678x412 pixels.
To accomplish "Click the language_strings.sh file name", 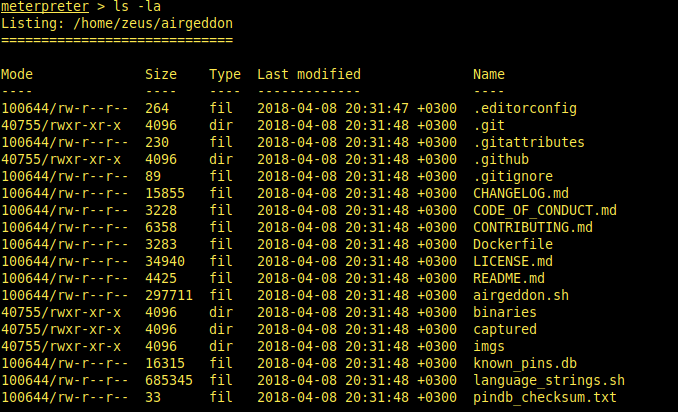I will click(549, 380).
